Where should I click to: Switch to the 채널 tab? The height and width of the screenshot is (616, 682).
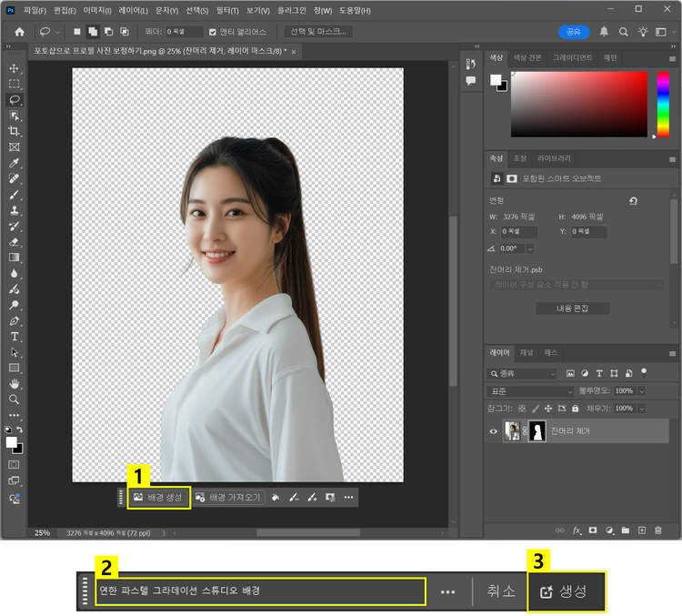(x=527, y=352)
